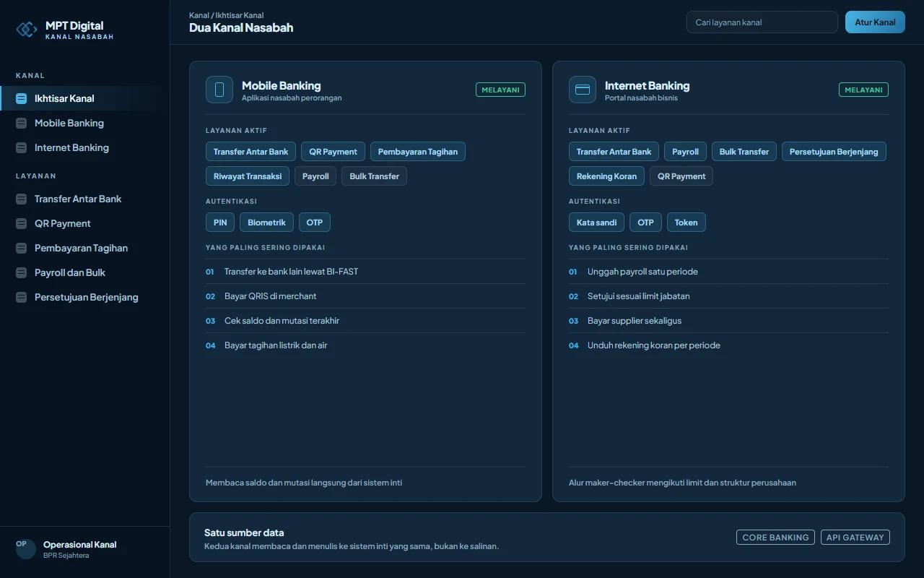Click the Payroll dan Bulk sidebar icon

pos(21,272)
